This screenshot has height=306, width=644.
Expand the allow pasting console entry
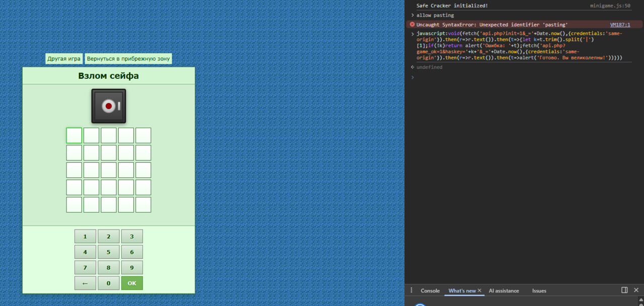coord(413,15)
